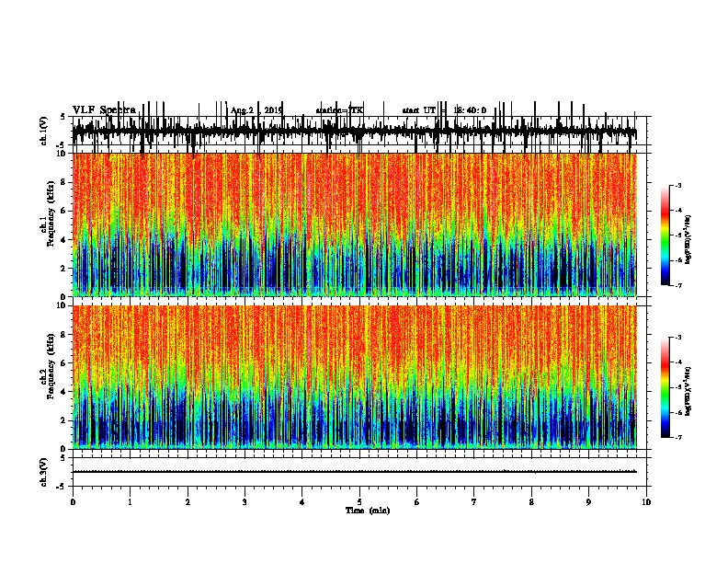Click the "-7" label on the ch.1 colorbar
Viewport: 728px width, 563px height.
click(678, 285)
